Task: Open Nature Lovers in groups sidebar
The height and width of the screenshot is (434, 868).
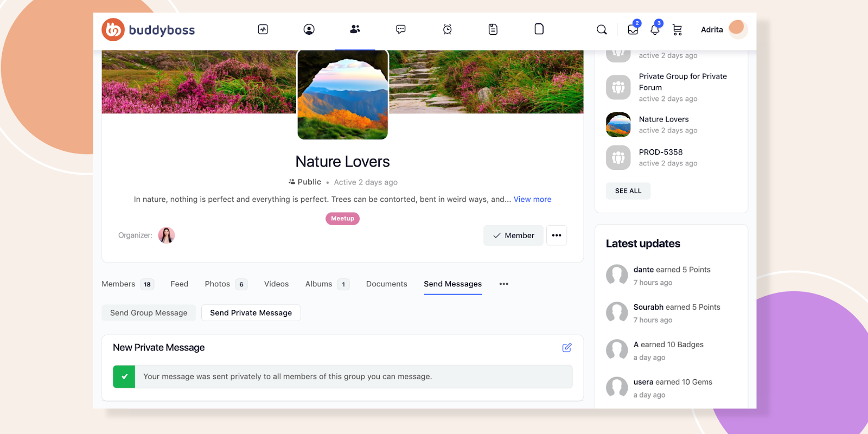Action: click(x=663, y=119)
